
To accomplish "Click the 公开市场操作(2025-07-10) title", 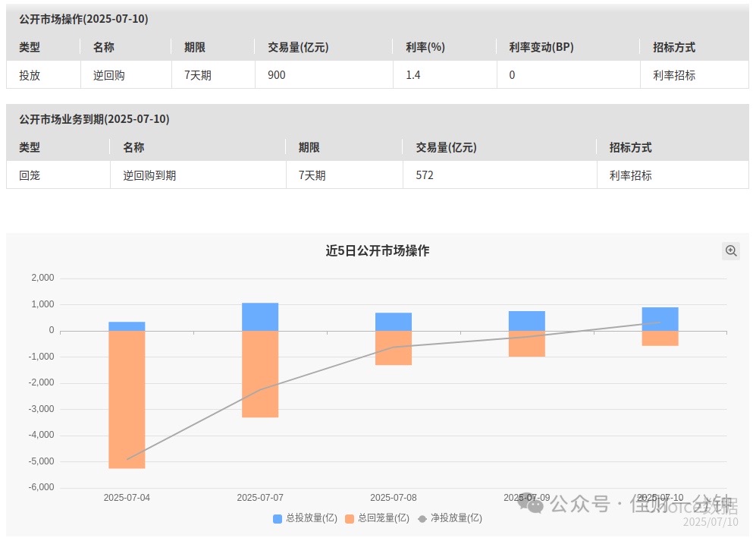I will (x=83, y=19).
